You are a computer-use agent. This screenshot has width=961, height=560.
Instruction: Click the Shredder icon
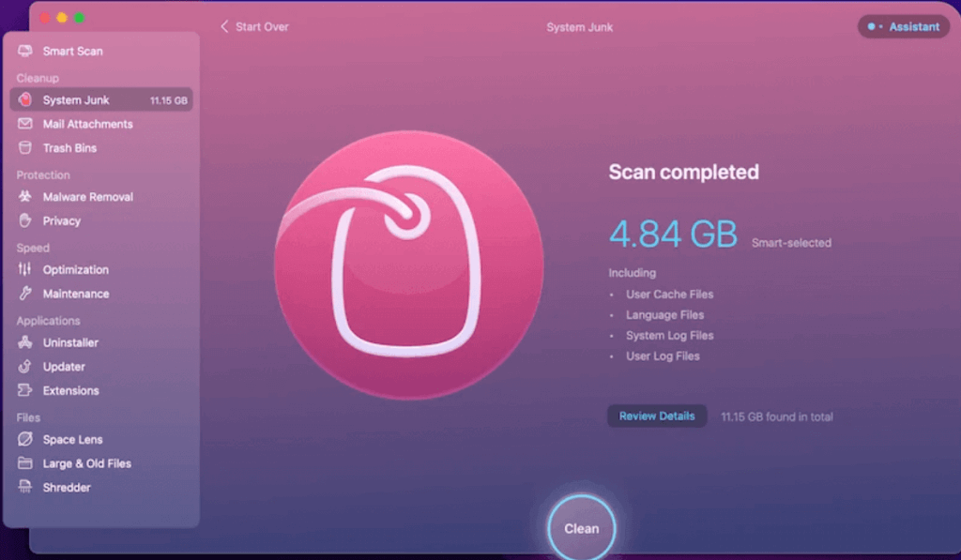coord(25,487)
